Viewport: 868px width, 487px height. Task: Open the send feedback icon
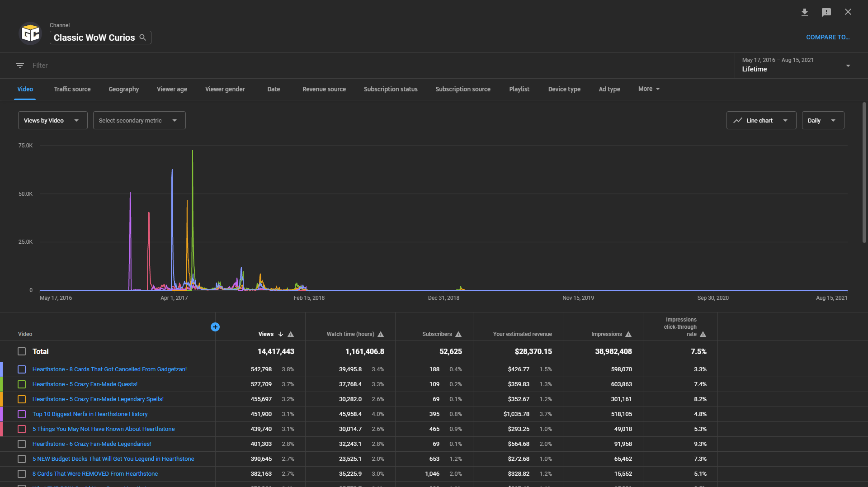826,12
